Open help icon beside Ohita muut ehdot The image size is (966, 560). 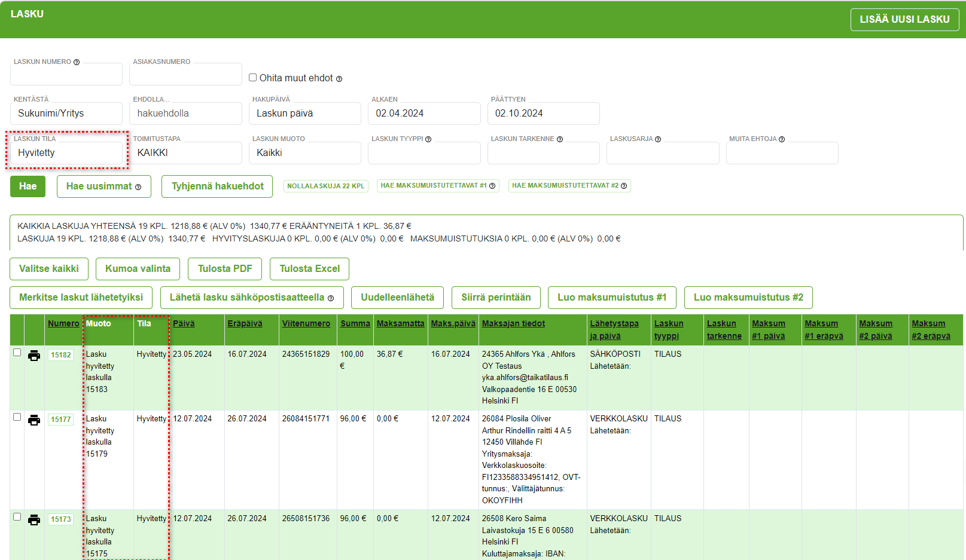click(x=339, y=79)
